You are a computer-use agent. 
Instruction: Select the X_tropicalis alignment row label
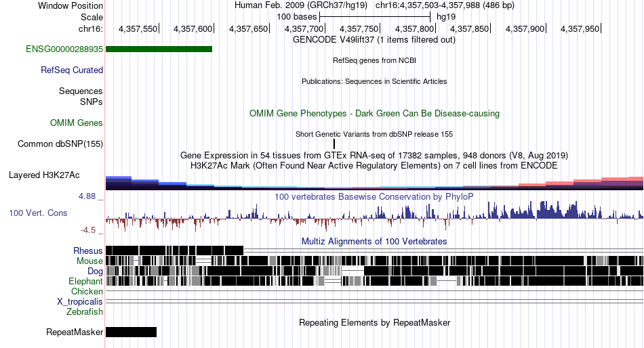pyautogui.click(x=80, y=302)
